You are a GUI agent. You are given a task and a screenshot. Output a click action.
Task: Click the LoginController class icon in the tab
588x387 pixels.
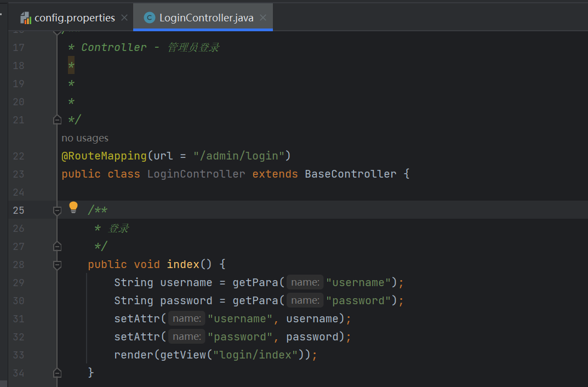[149, 18]
